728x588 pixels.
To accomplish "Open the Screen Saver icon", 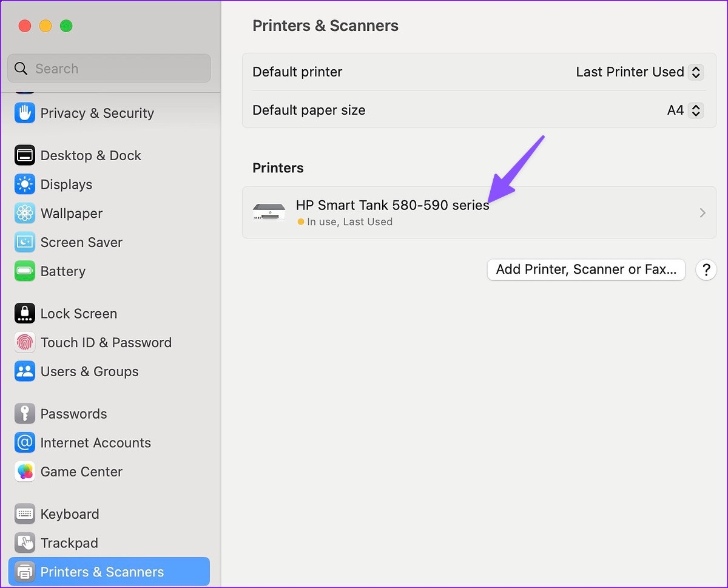I will click(x=25, y=242).
